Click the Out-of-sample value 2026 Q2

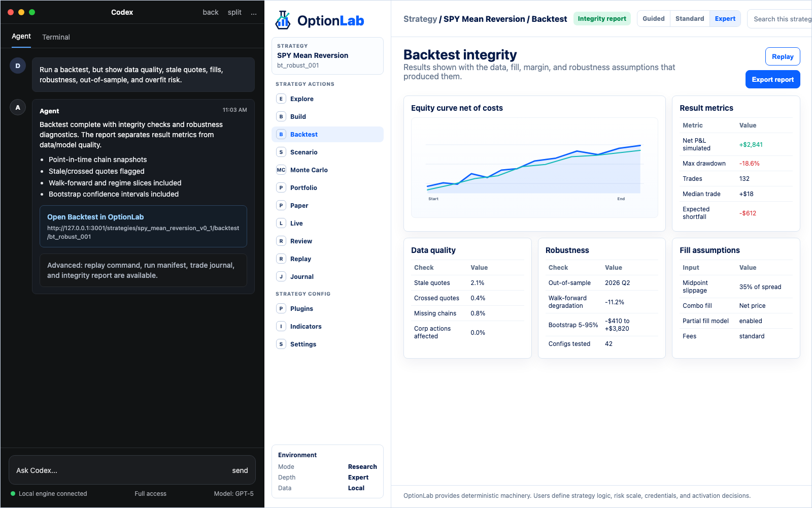point(617,283)
